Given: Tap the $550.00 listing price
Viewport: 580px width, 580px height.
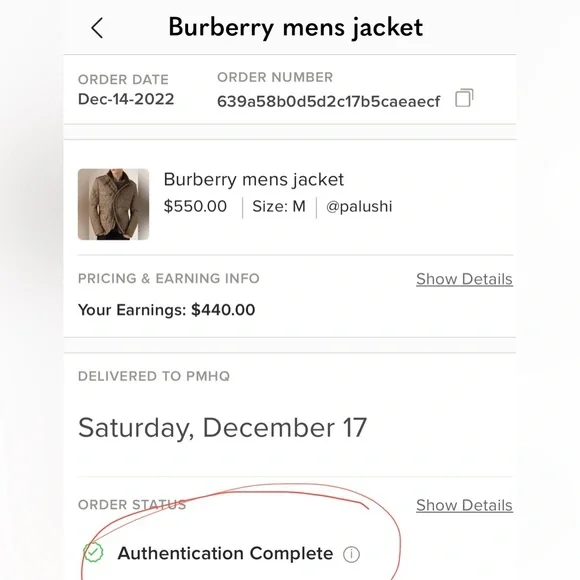Looking at the screenshot, I should 195,206.
